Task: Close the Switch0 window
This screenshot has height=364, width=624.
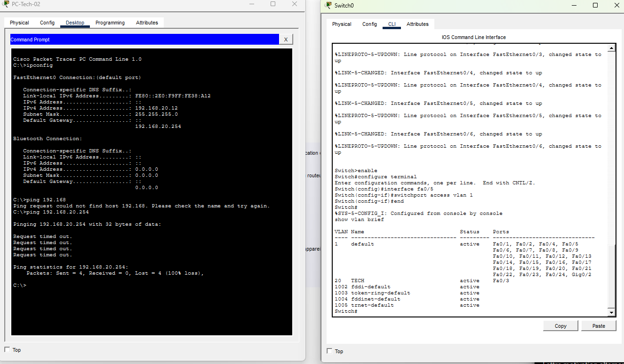Action: [616, 5]
